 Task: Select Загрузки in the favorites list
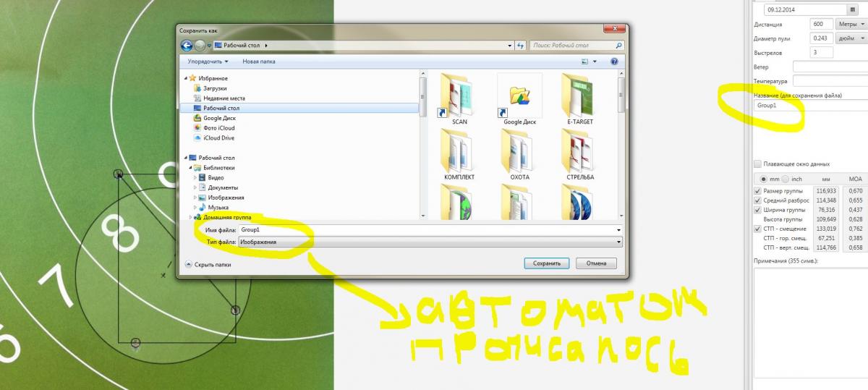pyautogui.click(x=216, y=88)
